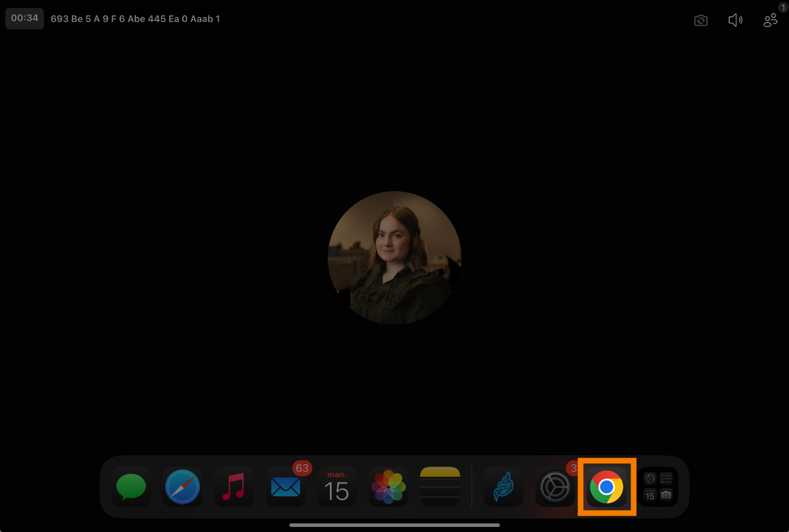
Task: Open the App Library folder in dock
Action: (658, 487)
